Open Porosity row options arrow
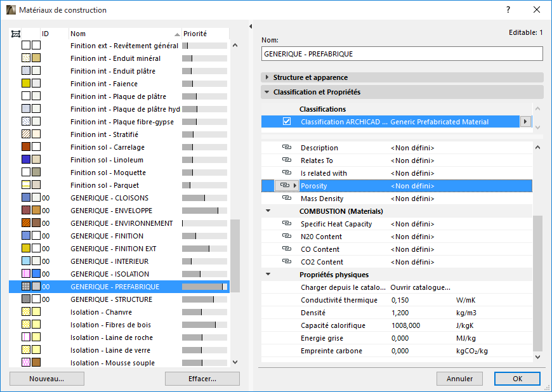Viewport: 552px width, 392px height. click(x=295, y=185)
